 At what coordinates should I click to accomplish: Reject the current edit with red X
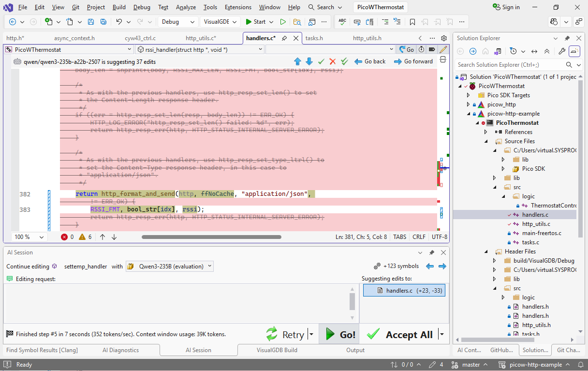332,61
